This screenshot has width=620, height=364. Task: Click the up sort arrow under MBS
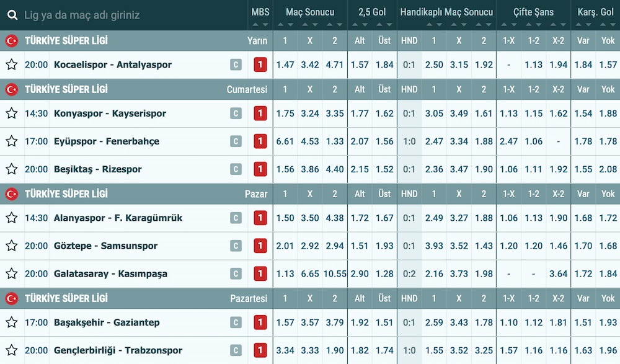(x=256, y=25)
